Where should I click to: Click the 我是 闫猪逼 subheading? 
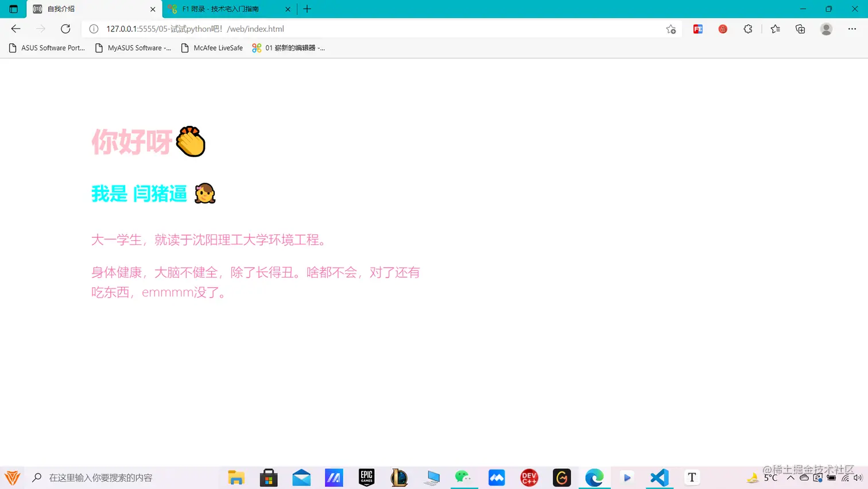click(x=139, y=194)
